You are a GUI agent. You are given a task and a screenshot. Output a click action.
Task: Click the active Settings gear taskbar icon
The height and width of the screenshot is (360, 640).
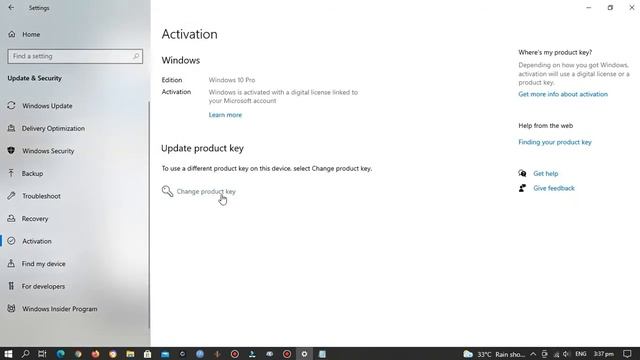304,354
